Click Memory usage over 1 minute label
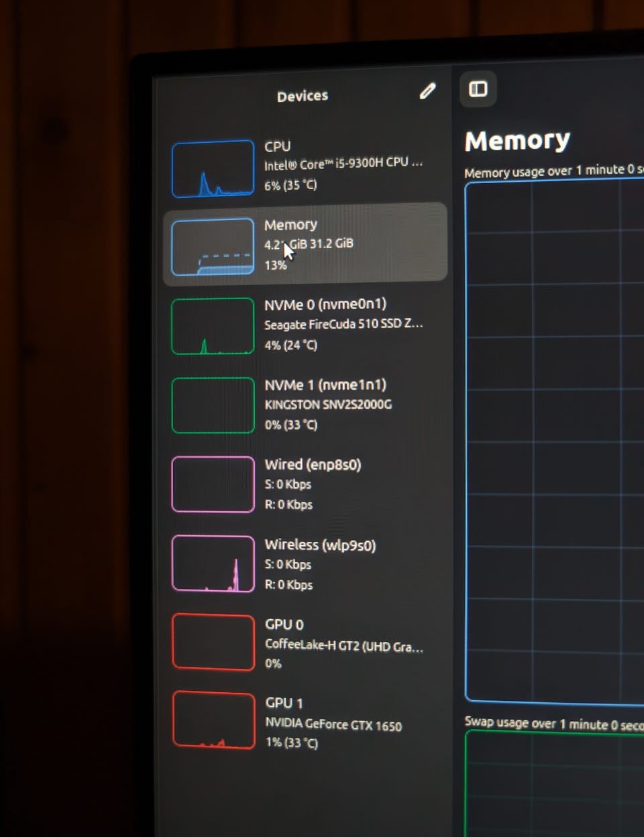The width and height of the screenshot is (644, 837). pyautogui.click(x=553, y=171)
